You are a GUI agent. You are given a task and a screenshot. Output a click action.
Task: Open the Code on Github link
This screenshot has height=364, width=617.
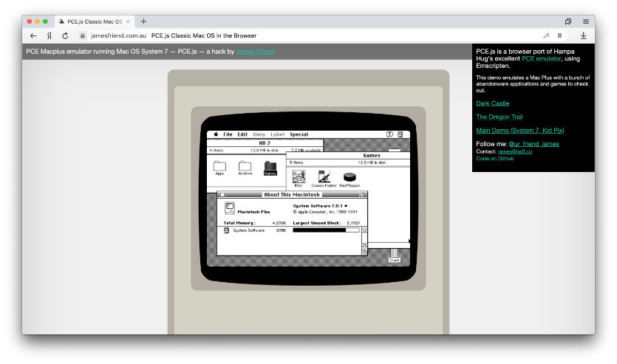494,159
